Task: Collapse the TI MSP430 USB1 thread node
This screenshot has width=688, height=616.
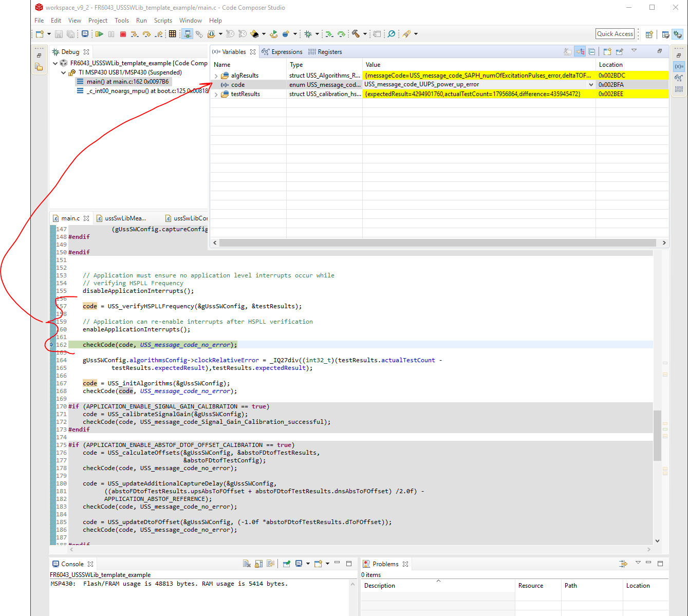Action: click(x=64, y=72)
